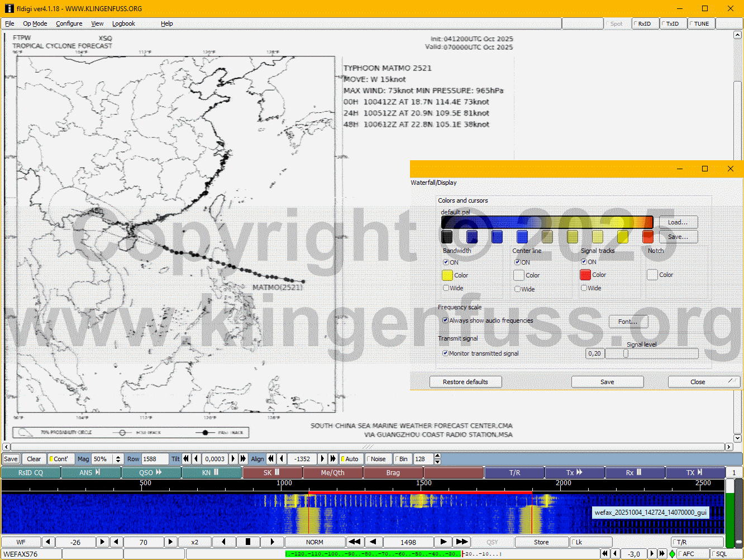Disable the Bandwidth ON checkbox
The height and width of the screenshot is (560, 744).
446,262
